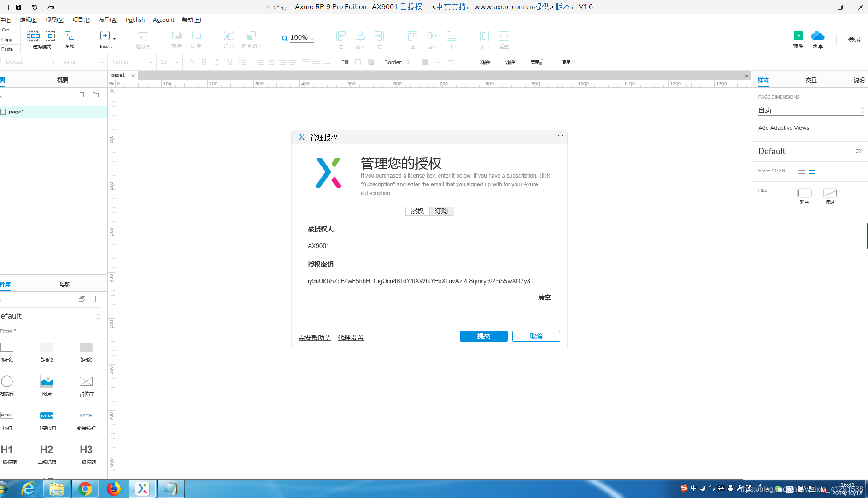The width and height of the screenshot is (868, 498).
Task: Open page dimensions Auto dropdown
Action: point(811,110)
